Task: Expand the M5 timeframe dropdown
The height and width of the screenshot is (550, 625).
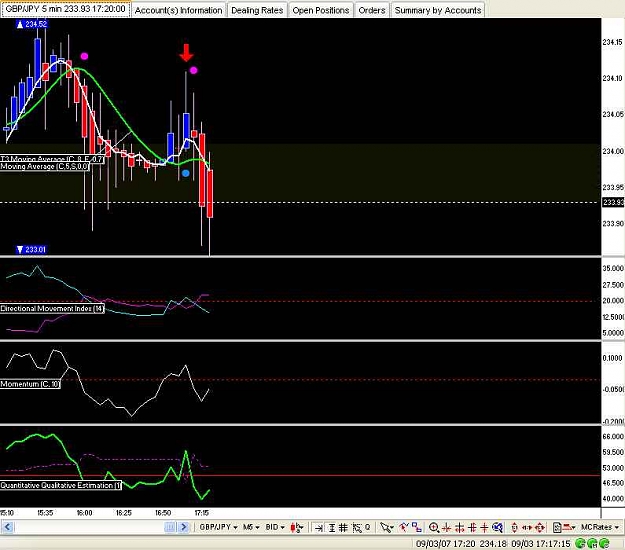Action: (251, 527)
